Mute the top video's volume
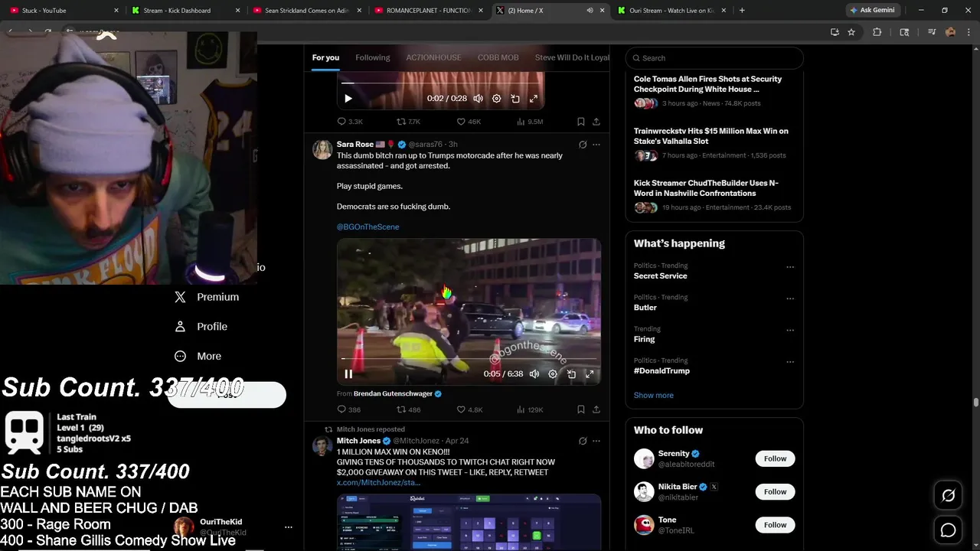Screen dimensions: 980x551 (479, 99)
